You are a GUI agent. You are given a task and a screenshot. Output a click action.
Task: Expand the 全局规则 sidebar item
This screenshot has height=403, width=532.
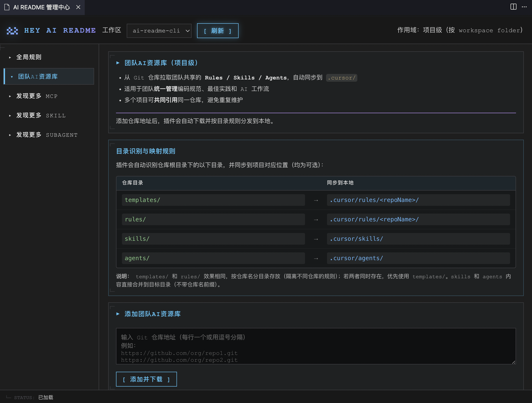(49, 57)
